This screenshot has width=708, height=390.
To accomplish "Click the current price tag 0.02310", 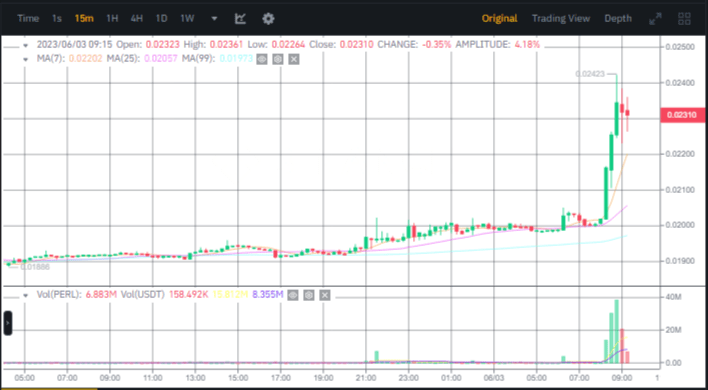I will [x=682, y=115].
